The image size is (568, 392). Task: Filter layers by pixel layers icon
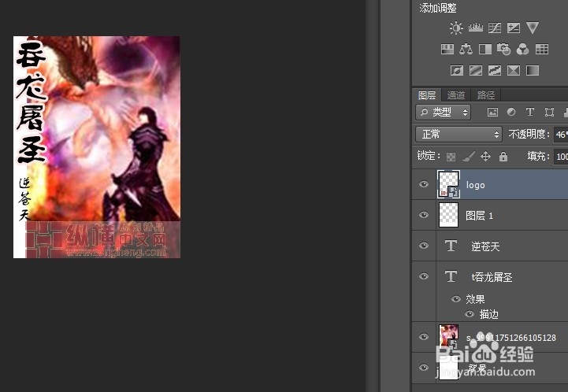pos(492,113)
